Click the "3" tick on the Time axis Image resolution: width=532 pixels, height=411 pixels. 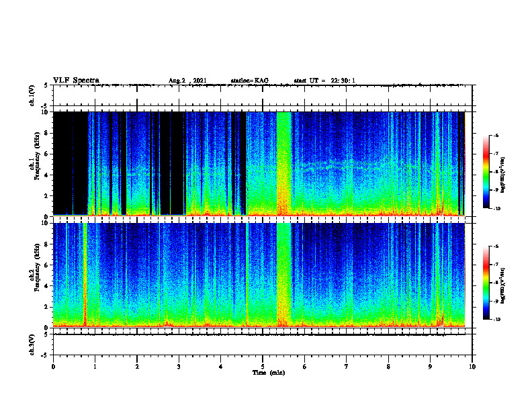click(x=179, y=367)
